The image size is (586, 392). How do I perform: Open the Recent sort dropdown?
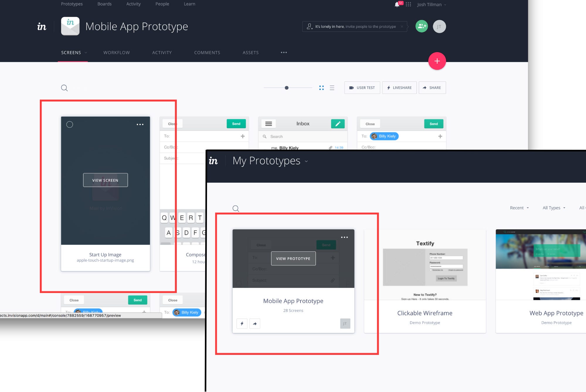pyautogui.click(x=519, y=208)
